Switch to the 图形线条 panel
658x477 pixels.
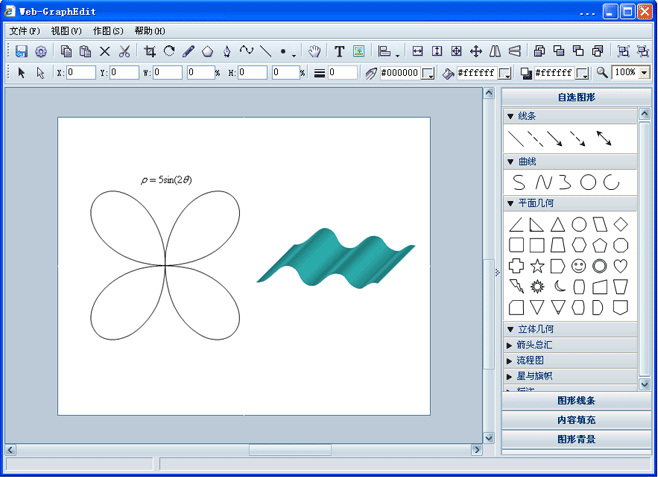576,401
